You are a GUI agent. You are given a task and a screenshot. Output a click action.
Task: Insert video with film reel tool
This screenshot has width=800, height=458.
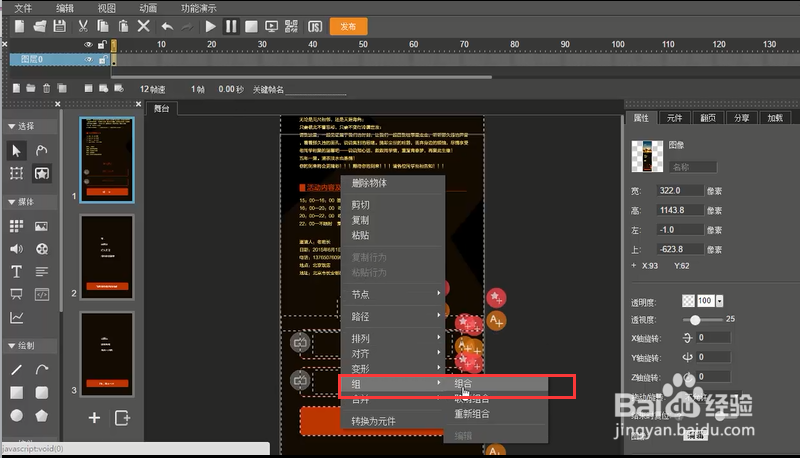click(x=41, y=249)
